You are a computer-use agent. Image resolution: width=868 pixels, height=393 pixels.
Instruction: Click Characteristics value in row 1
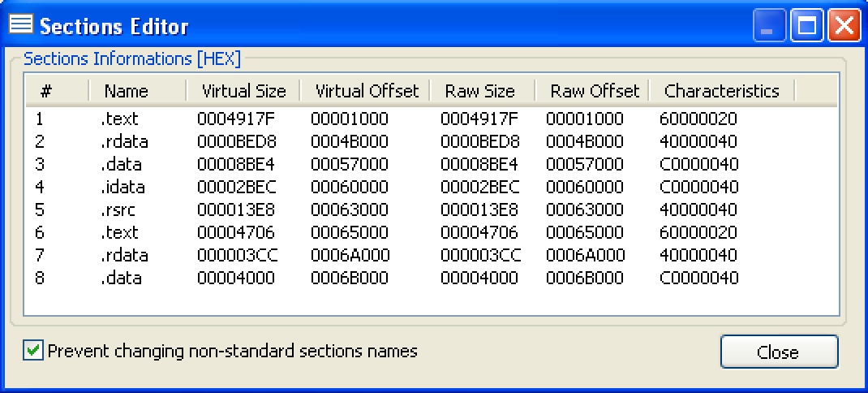point(698,119)
